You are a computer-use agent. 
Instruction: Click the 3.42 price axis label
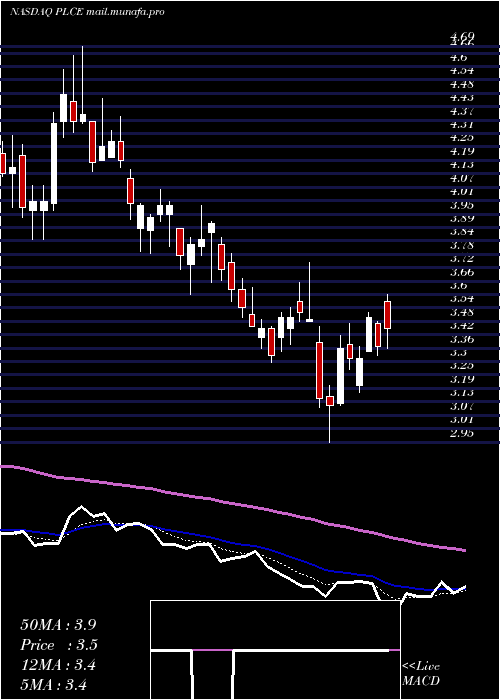(x=462, y=325)
